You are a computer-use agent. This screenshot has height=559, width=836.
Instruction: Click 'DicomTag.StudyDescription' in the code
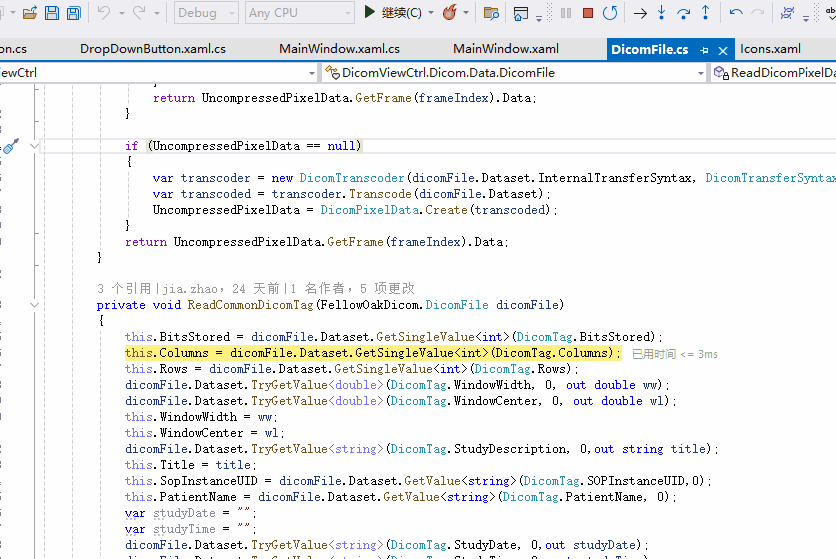pyautogui.click(x=479, y=449)
